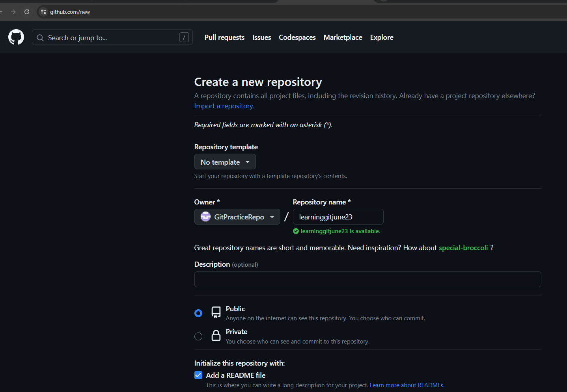Click the green availability checkmark icon
The image size is (567, 392).
pyautogui.click(x=296, y=231)
